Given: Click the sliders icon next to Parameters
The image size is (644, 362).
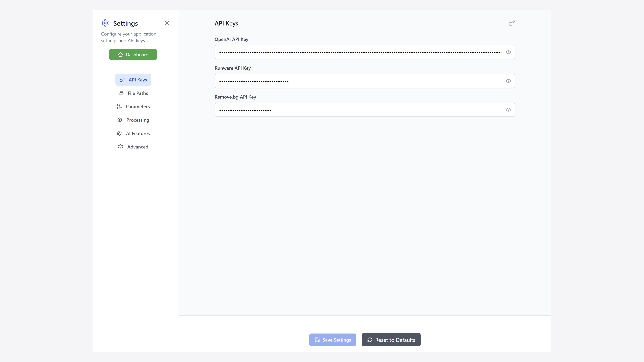Looking at the screenshot, I should tap(119, 106).
